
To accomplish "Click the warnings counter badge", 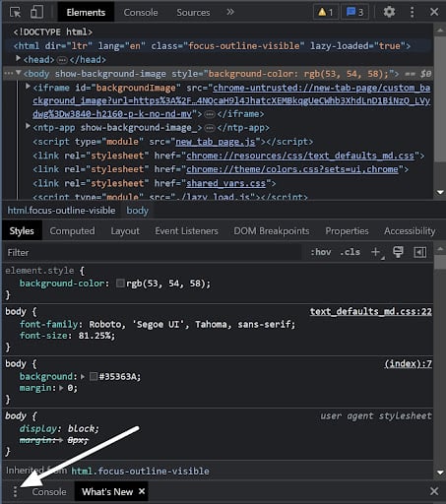I will pyautogui.click(x=326, y=13).
